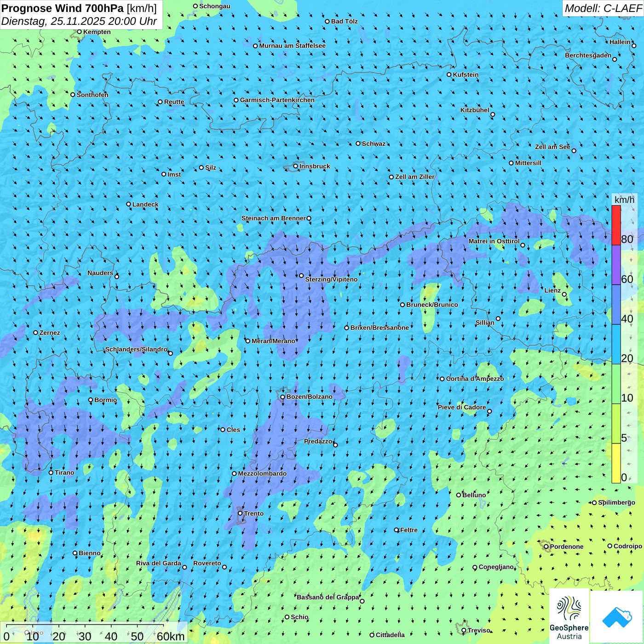Click the 'Riva del Garda' label
The width and height of the screenshot is (644, 644).
pyautogui.click(x=159, y=563)
